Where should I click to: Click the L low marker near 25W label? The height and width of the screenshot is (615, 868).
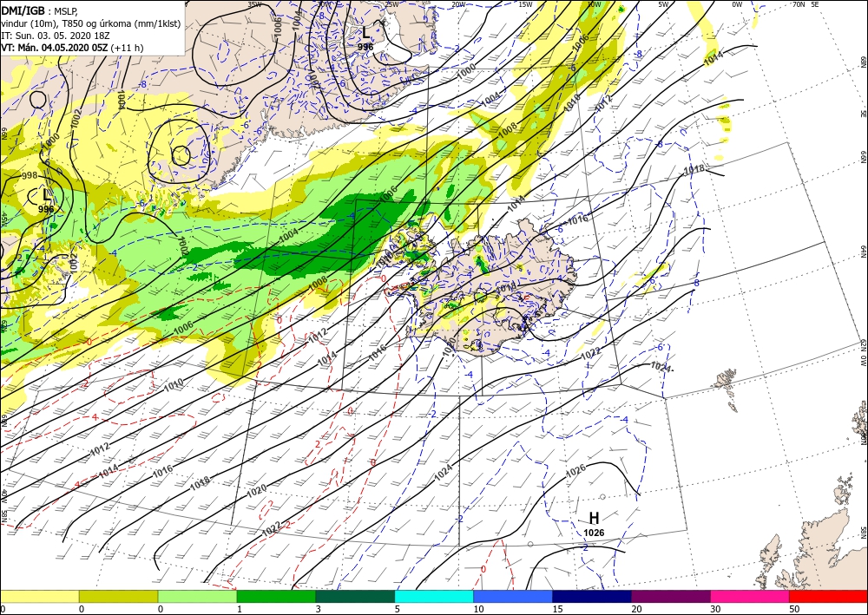pos(365,33)
